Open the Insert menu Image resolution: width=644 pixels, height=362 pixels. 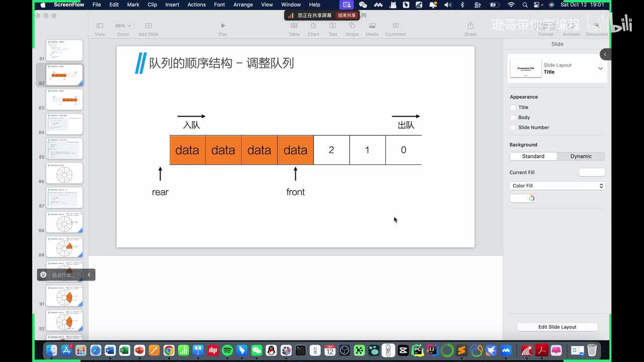(x=172, y=5)
